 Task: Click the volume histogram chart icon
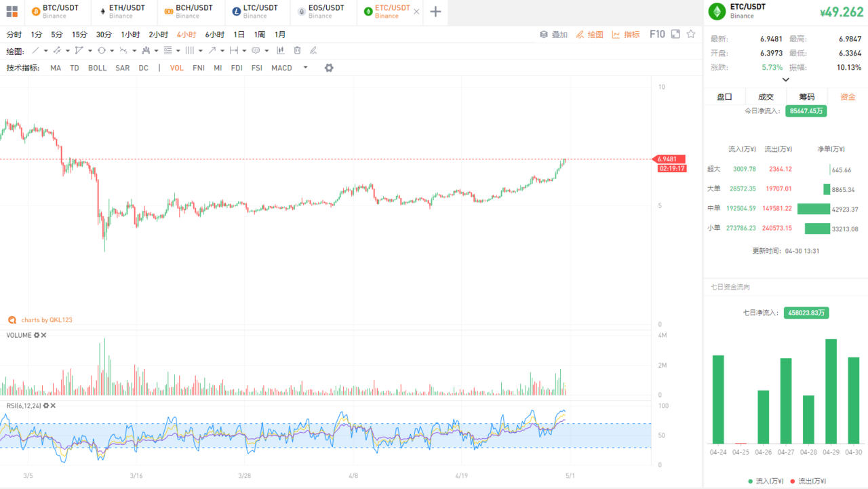coord(281,50)
